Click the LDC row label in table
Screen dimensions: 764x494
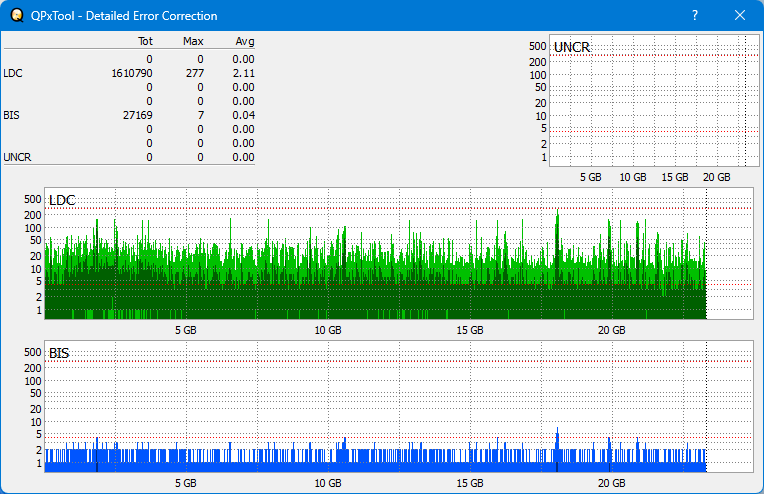coord(13,73)
